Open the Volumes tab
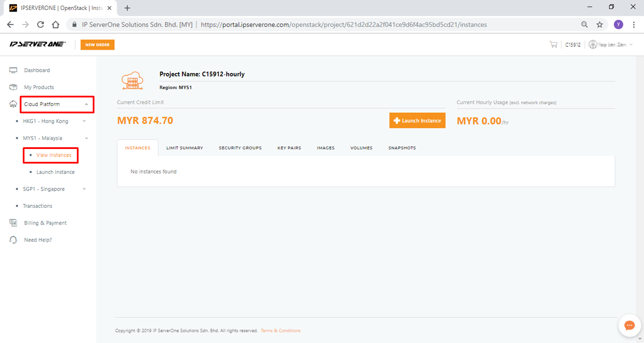644x343 pixels. [x=361, y=148]
